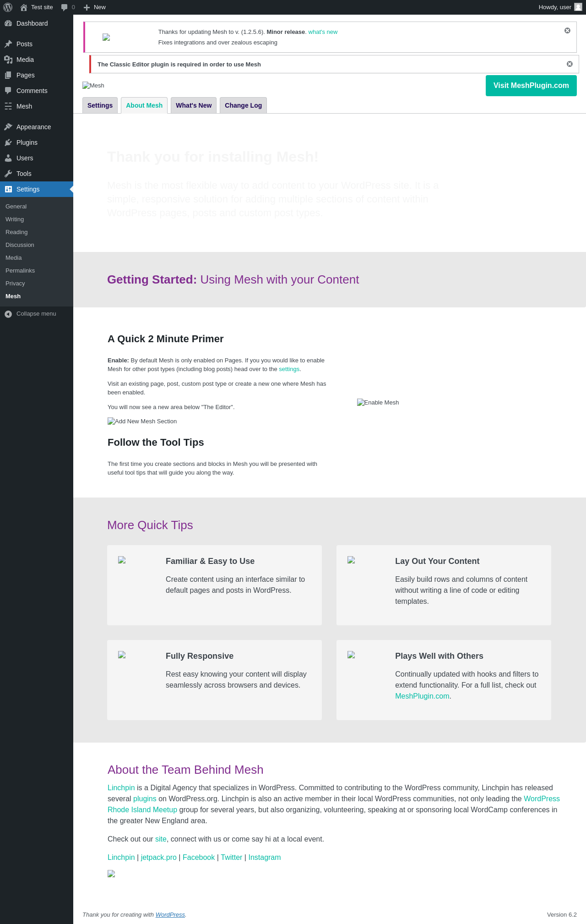Click the Settings sliders icon
This screenshot has width=586, height=924.
(x=8, y=189)
